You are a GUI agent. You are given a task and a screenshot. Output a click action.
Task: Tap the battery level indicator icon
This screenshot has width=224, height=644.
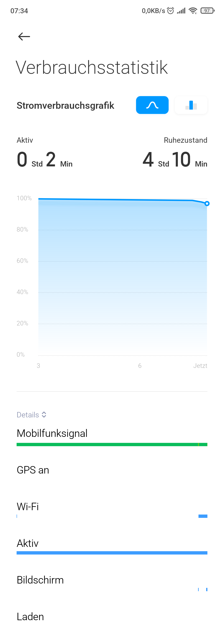(x=207, y=11)
